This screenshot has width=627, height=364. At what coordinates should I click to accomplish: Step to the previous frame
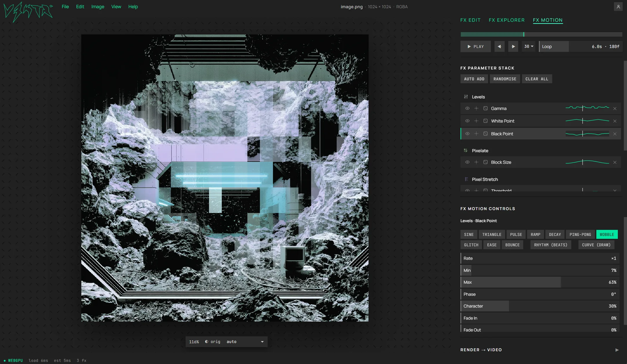click(x=500, y=46)
